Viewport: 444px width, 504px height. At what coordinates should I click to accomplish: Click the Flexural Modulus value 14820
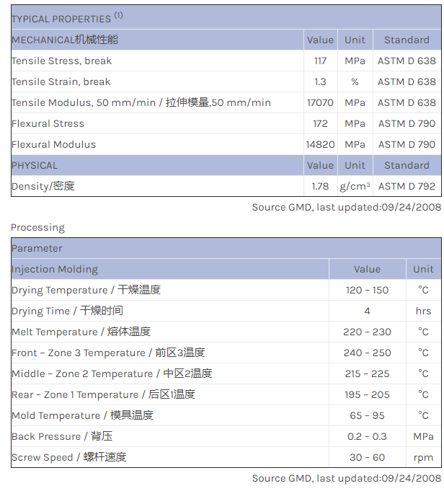(x=320, y=145)
